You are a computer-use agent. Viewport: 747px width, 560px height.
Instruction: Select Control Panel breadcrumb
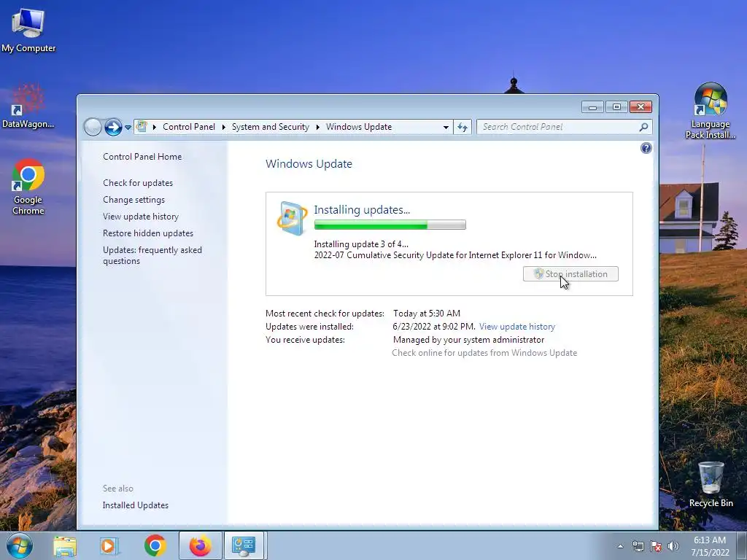point(189,127)
